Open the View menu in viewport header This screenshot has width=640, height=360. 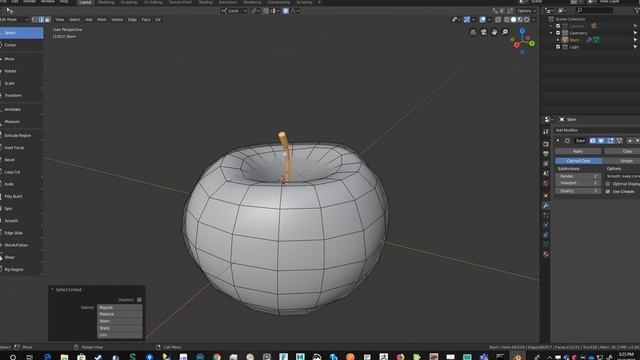click(x=60, y=20)
